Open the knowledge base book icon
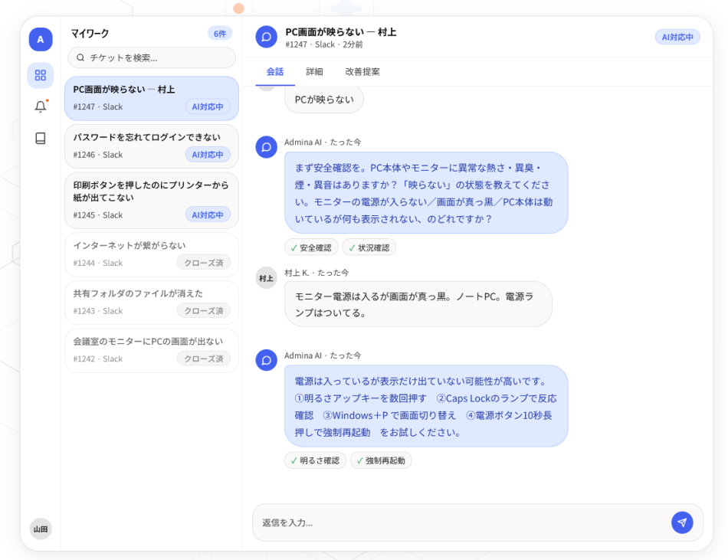This screenshot has width=728, height=560. [x=40, y=138]
